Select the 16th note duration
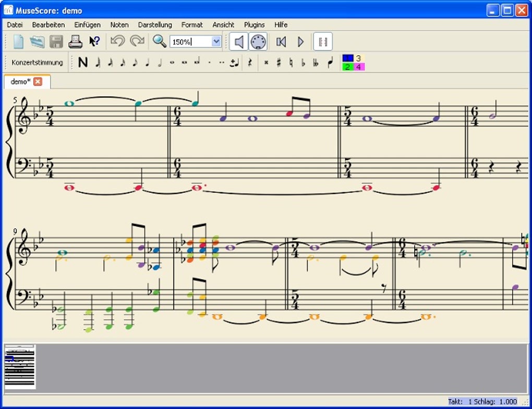Viewport: 532px width, 409px height. (x=123, y=63)
